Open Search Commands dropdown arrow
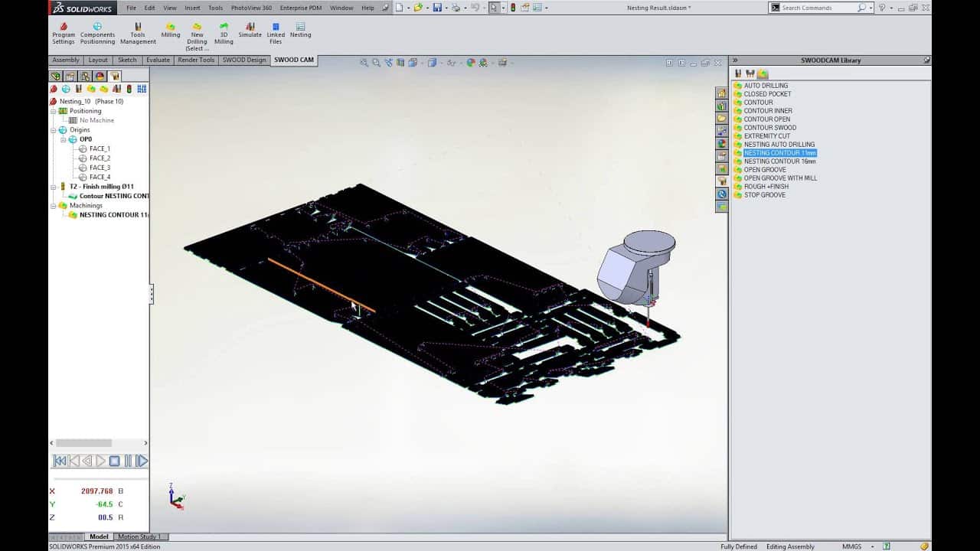Viewport: 980px width, 551px height. [871, 8]
